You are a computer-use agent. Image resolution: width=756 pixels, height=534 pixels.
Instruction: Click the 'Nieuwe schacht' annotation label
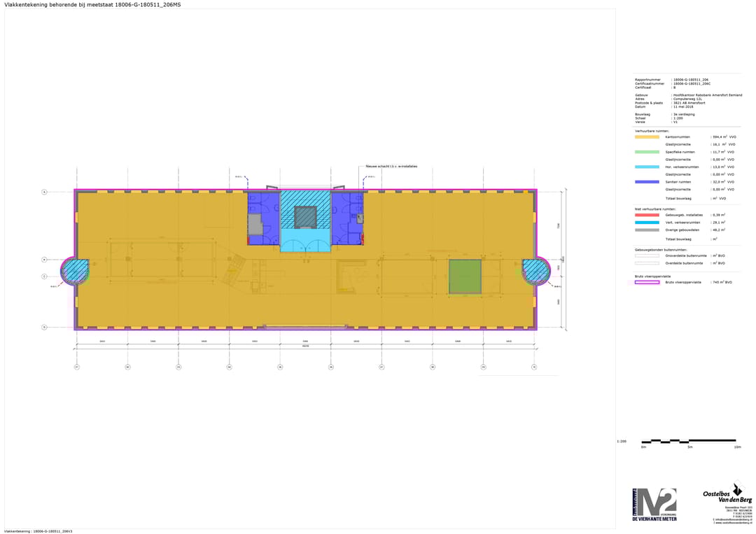(391, 167)
